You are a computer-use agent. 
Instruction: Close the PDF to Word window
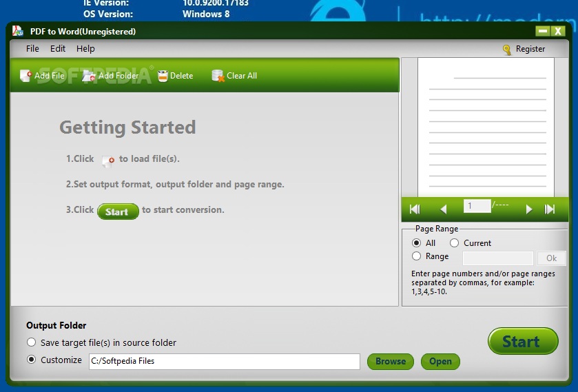click(558, 31)
